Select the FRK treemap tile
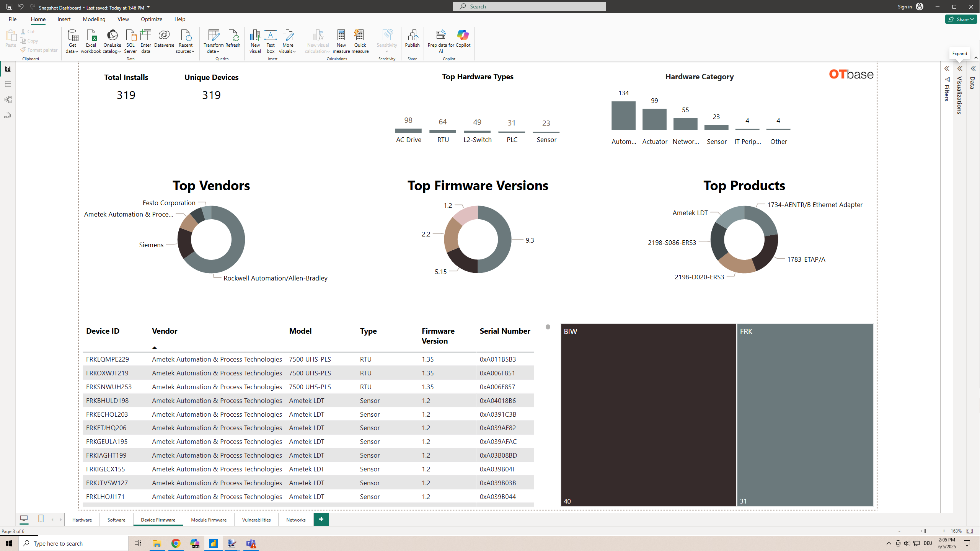Viewport: 980px width, 551px height. [805, 415]
